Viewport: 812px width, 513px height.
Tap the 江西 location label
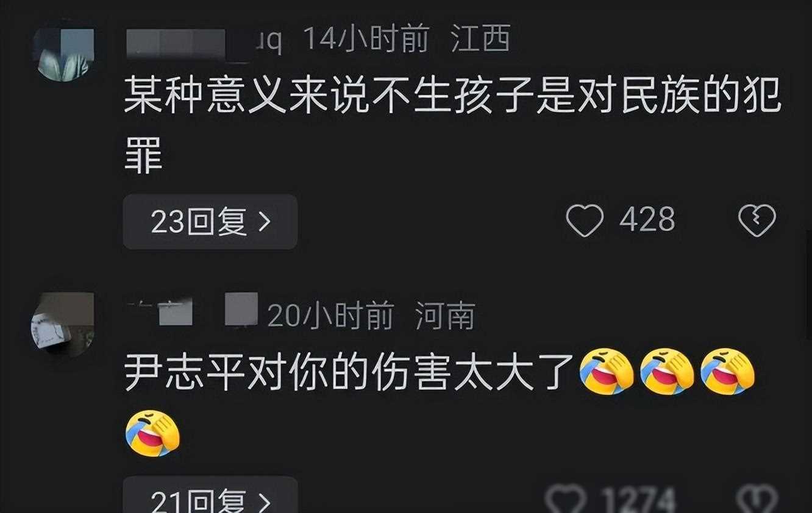click(x=480, y=41)
